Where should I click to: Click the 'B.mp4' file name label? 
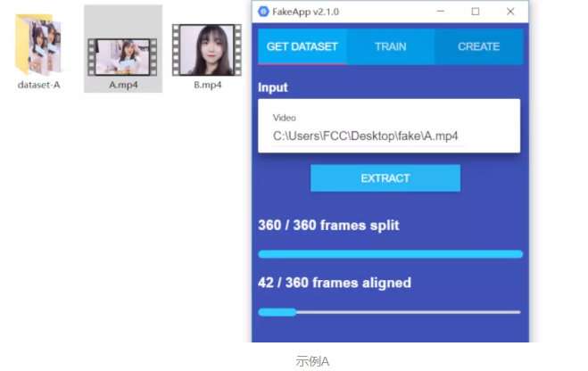click(x=207, y=85)
